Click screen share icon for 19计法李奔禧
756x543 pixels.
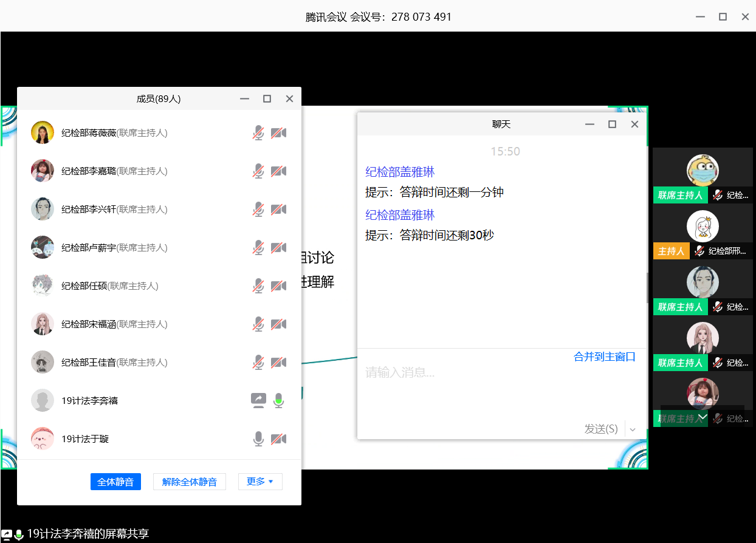[258, 400]
